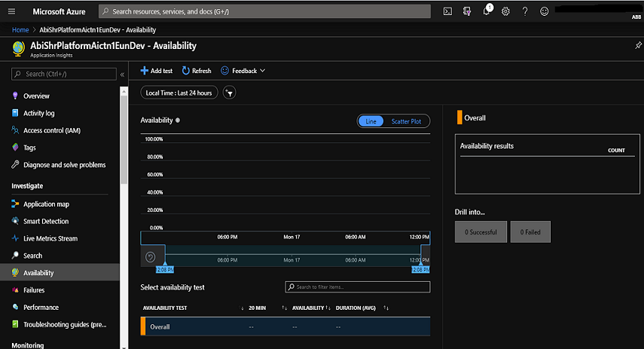Focus the sidebar Search (Ctrl+/) box
The height and width of the screenshot is (349, 644).
pyautogui.click(x=64, y=74)
